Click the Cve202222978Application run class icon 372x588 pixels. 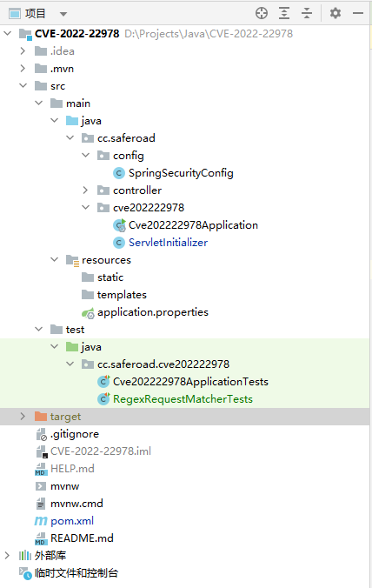119,225
